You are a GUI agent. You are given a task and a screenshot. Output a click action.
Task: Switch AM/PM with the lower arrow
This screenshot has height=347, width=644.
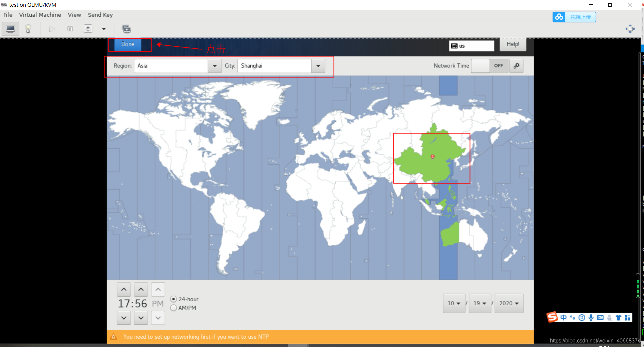pos(158,318)
